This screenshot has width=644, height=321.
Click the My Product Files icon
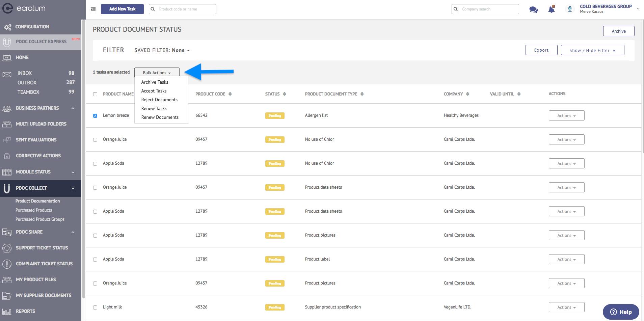pos(7,280)
